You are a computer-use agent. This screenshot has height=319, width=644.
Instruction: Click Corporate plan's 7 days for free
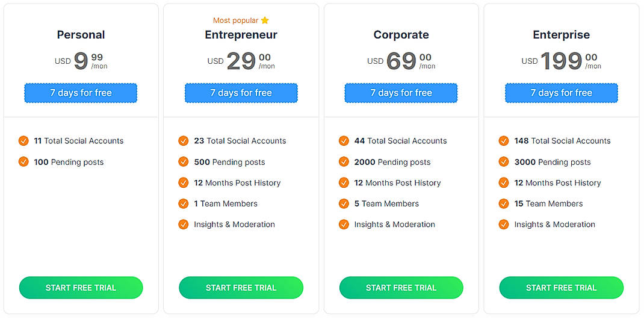point(401,93)
